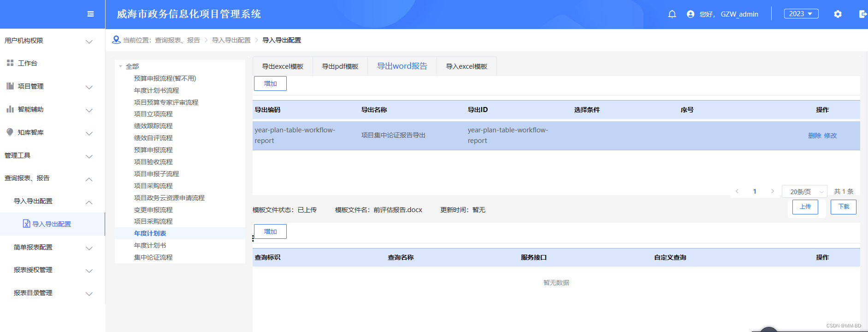Expand the 简单报表配置 menu

point(89,248)
